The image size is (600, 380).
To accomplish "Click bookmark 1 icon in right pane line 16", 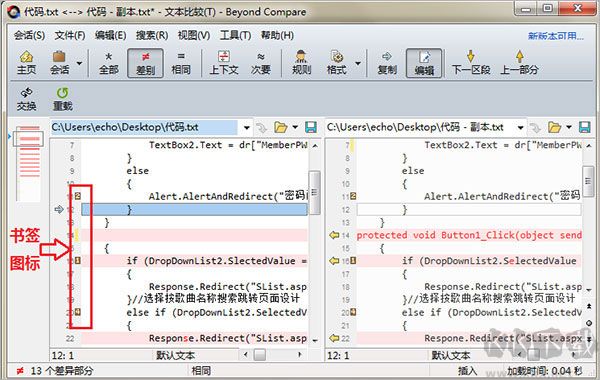I will pos(353,261).
